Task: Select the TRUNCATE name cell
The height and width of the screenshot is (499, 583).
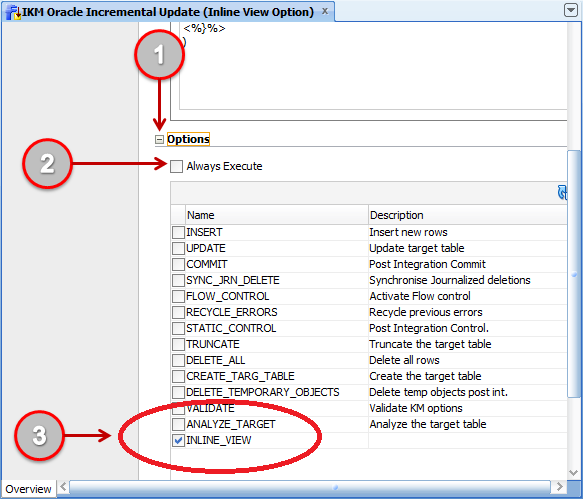Action: click(x=277, y=344)
